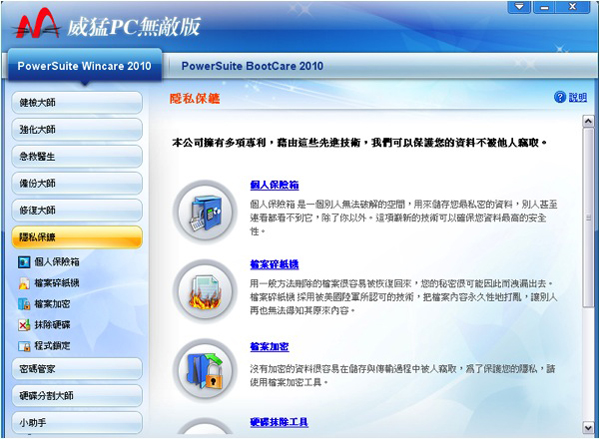
Task: Select 急救醫生 in the sidebar
Action: (x=77, y=156)
